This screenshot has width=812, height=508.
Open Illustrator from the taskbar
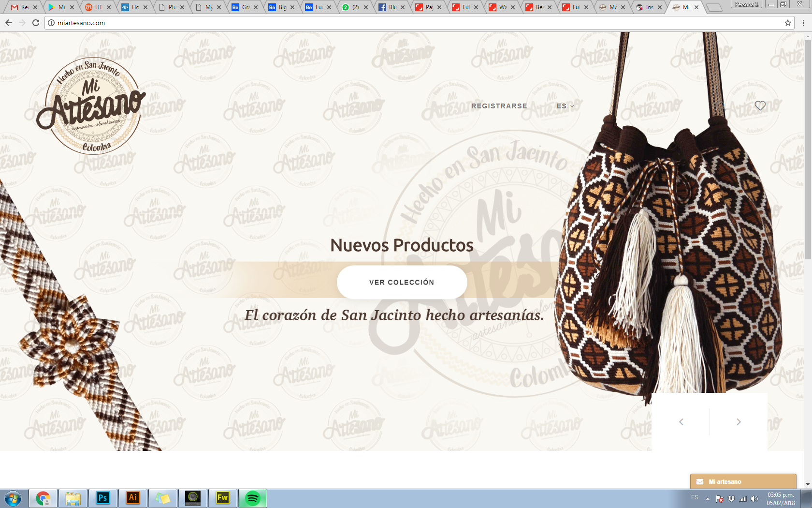[133, 498]
